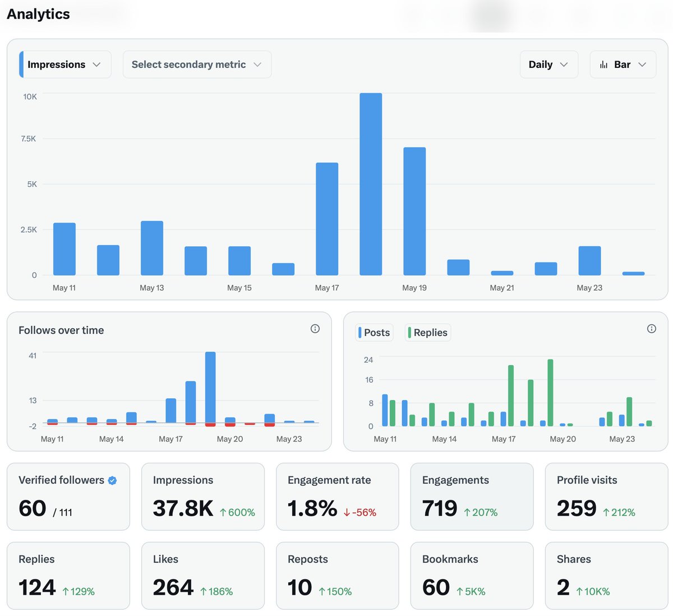Click the bar chart icon in Bar dropdown

[x=603, y=65]
